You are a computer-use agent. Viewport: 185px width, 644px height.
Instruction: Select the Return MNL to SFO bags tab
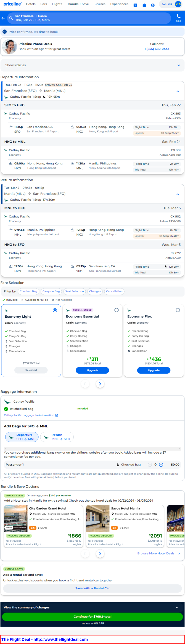coord(57,437)
